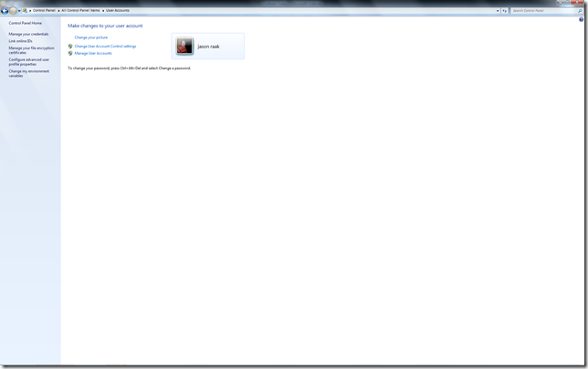The width and height of the screenshot is (588, 369).
Task: Select All Control Panel Items breadcrumb
Action: 80,10
